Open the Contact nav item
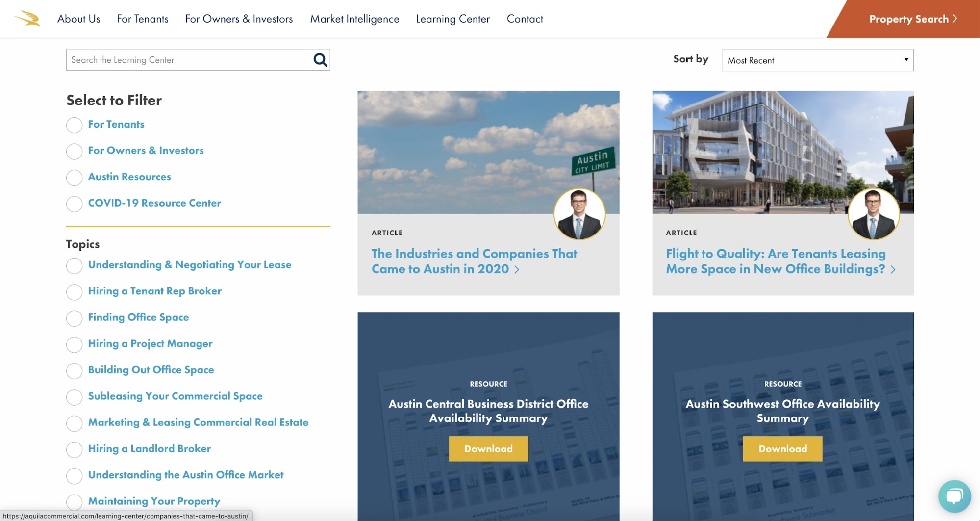The image size is (980, 521). pyautogui.click(x=525, y=19)
